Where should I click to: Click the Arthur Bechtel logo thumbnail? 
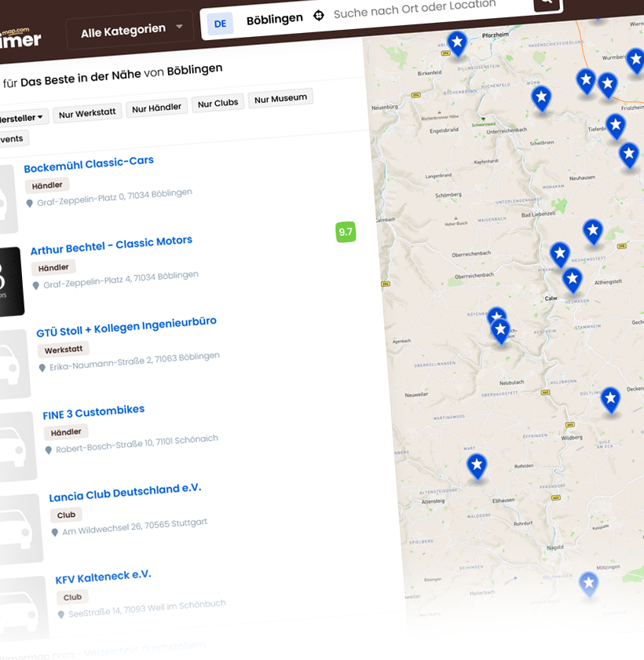point(10,281)
